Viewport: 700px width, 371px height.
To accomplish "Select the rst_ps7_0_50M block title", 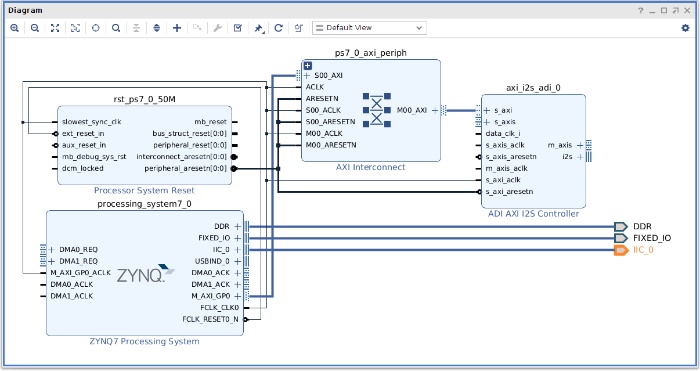I will pyautogui.click(x=145, y=99).
